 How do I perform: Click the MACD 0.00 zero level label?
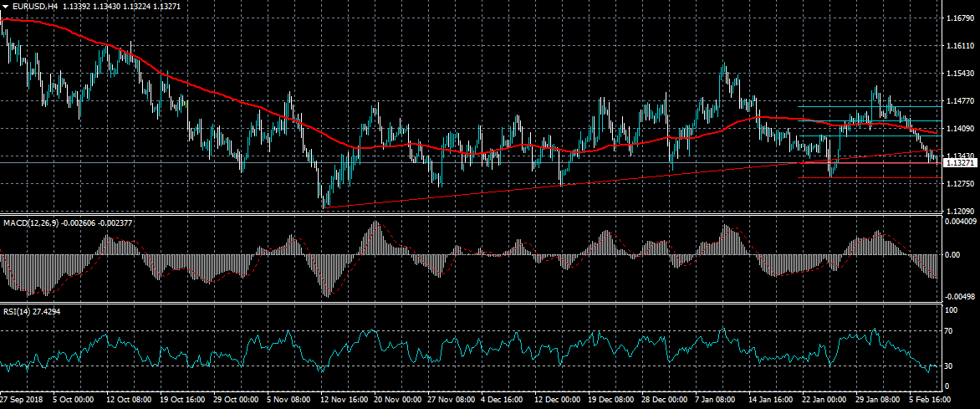pos(952,254)
